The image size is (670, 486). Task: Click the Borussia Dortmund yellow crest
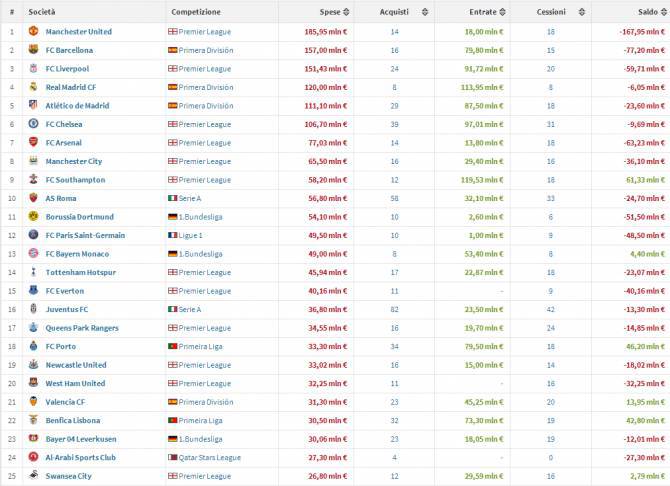coord(33,217)
